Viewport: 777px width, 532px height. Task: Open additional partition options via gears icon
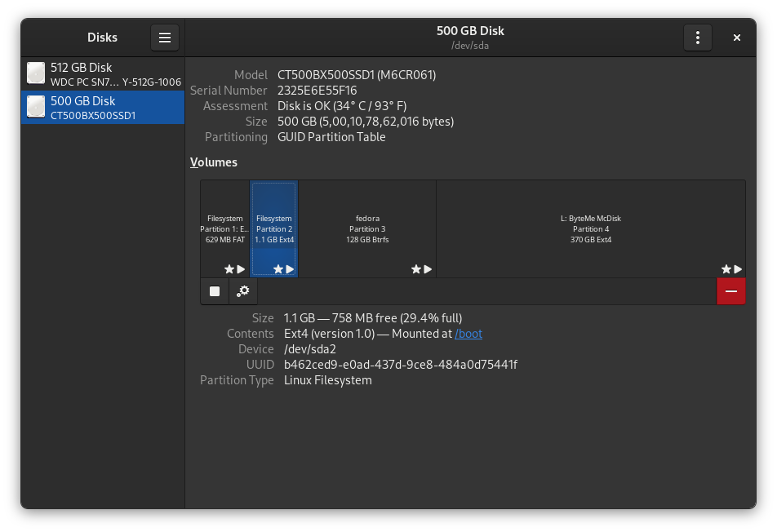point(243,291)
